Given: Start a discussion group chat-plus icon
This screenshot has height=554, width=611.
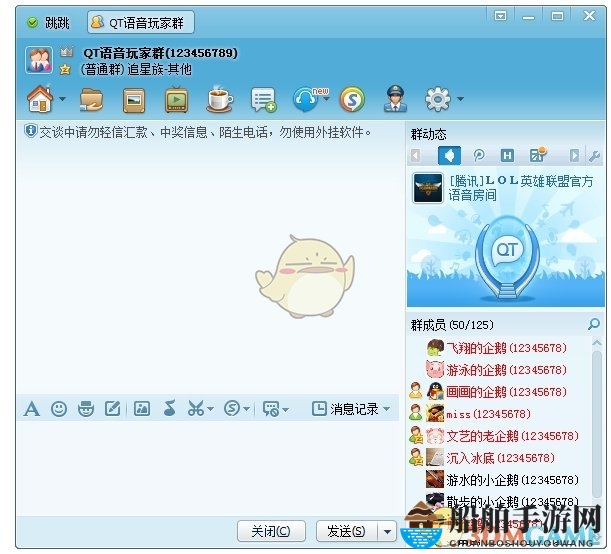Looking at the screenshot, I should pyautogui.click(x=263, y=100).
